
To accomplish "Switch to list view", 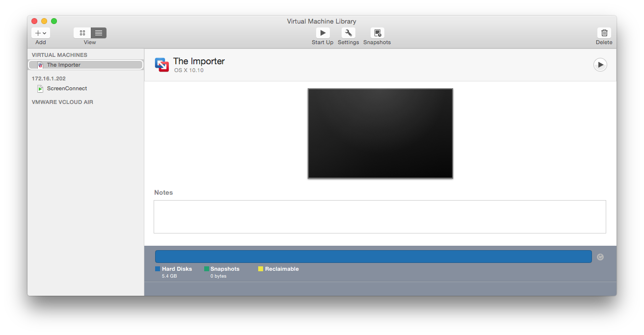I will click(x=99, y=33).
